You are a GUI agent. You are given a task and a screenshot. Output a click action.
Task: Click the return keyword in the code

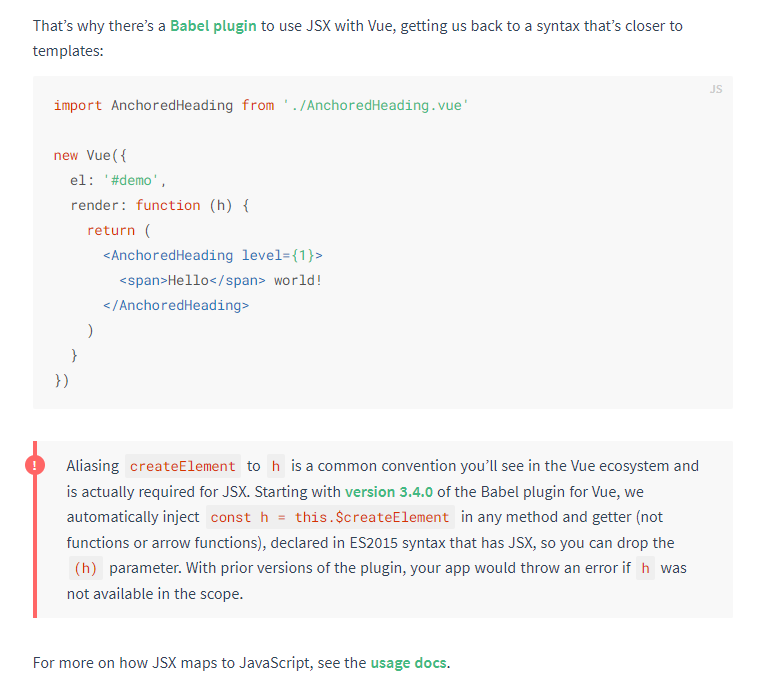point(110,230)
